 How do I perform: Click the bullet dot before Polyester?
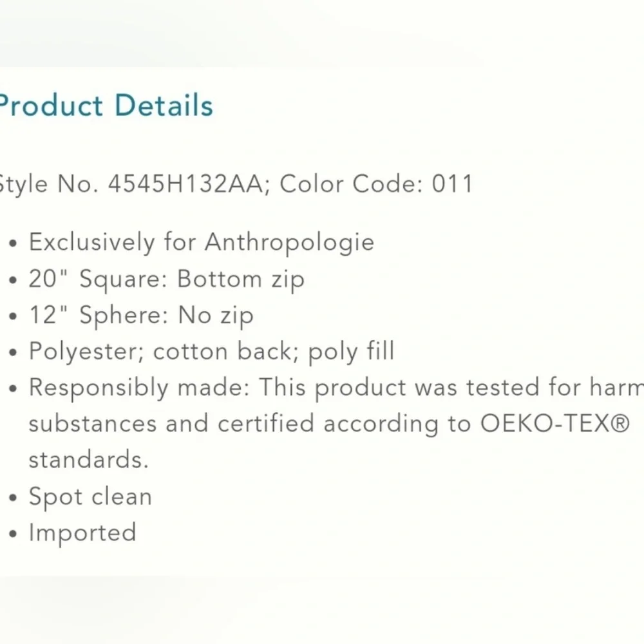13,353
